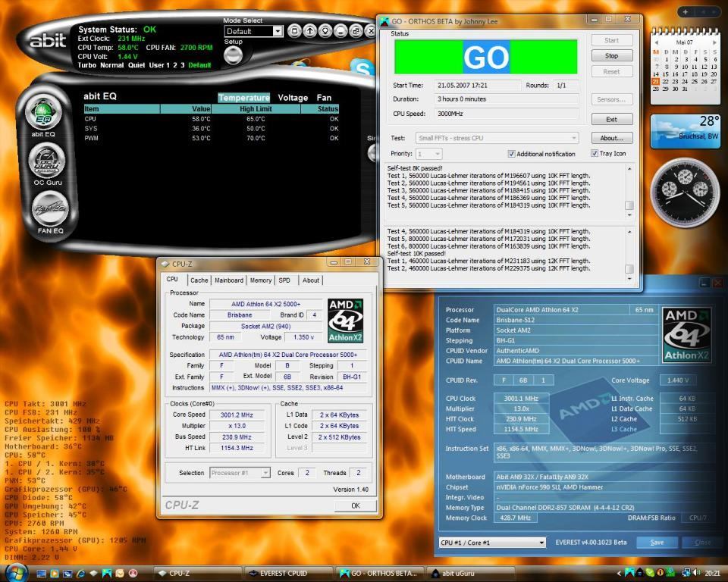The height and width of the screenshot is (582, 728).
Task: Switch to the Mainboard tab in CPU-Z
Action: (x=229, y=280)
